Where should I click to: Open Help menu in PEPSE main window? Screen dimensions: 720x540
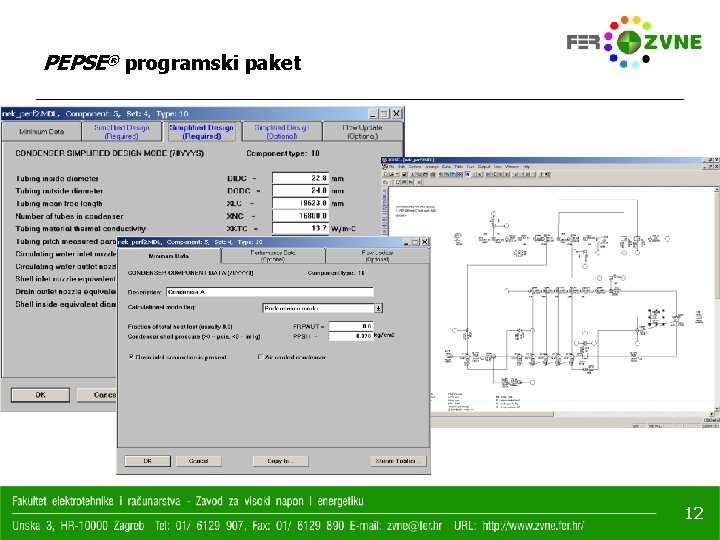(x=526, y=167)
